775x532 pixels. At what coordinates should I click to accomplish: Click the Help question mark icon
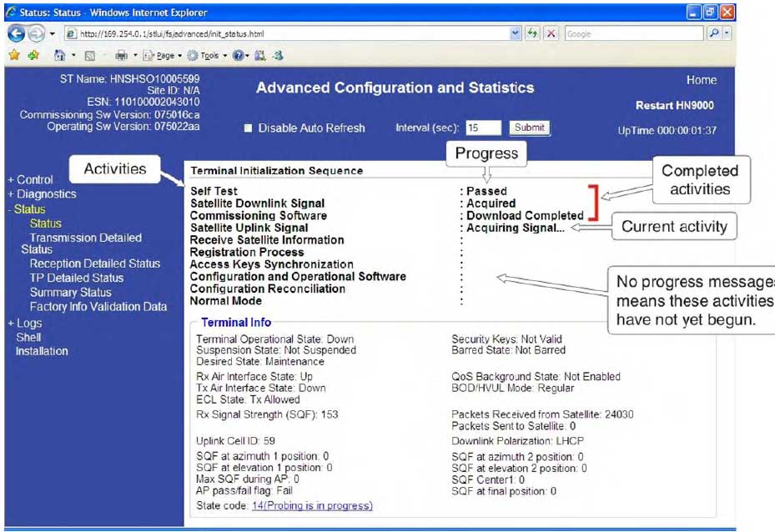point(238,55)
